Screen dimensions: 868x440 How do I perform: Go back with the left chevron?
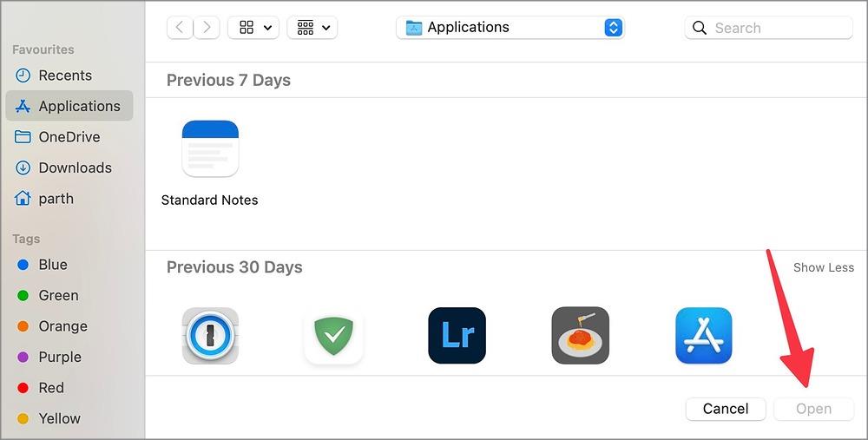[180, 28]
